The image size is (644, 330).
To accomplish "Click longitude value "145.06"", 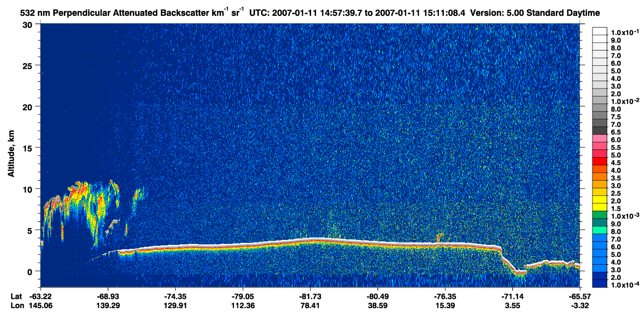I will coord(41,305).
